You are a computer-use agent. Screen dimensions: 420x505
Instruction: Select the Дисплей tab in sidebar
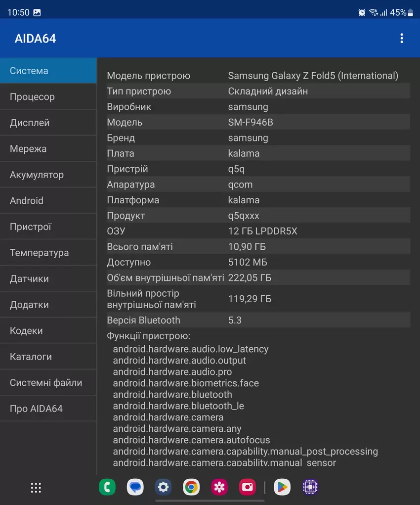48,123
